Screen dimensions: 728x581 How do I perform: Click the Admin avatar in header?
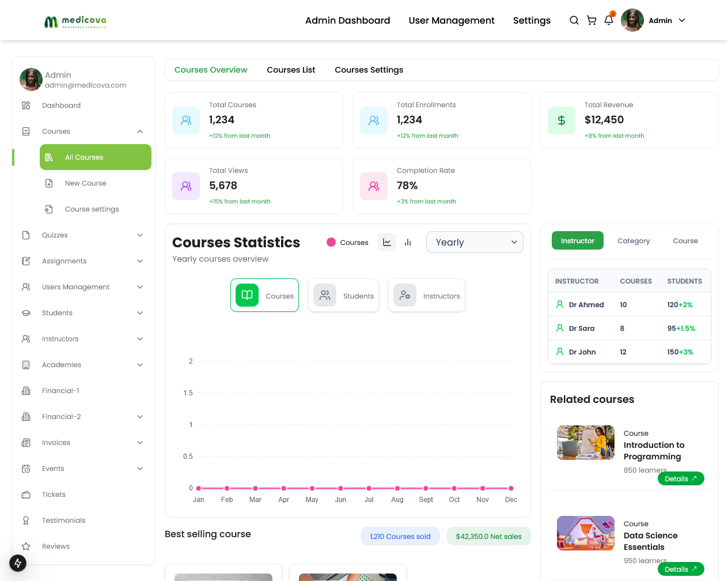coord(632,20)
